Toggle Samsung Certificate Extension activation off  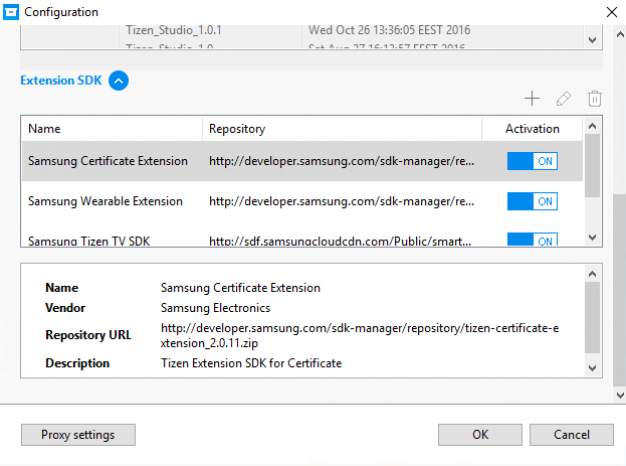point(532,161)
